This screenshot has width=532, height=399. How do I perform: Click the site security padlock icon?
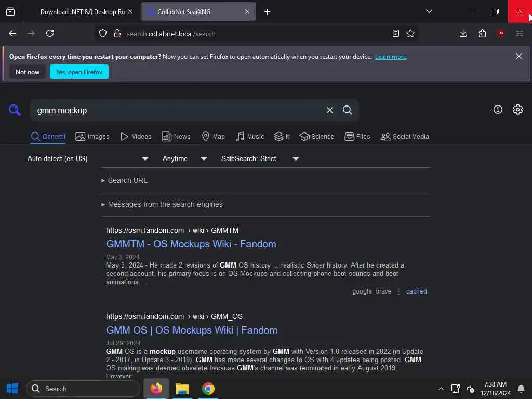pyautogui.click(x=117, y=34)
